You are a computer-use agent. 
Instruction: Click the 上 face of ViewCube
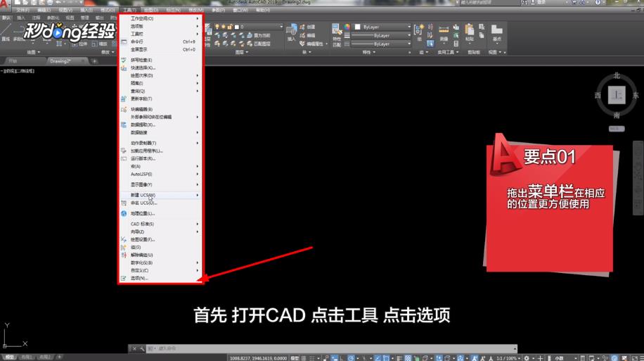tap(617, 96)
